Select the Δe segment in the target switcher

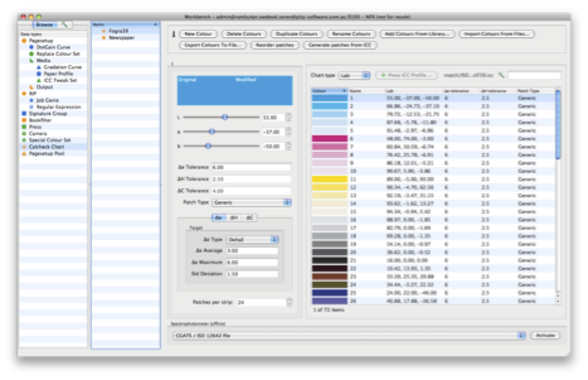(218, 217)
